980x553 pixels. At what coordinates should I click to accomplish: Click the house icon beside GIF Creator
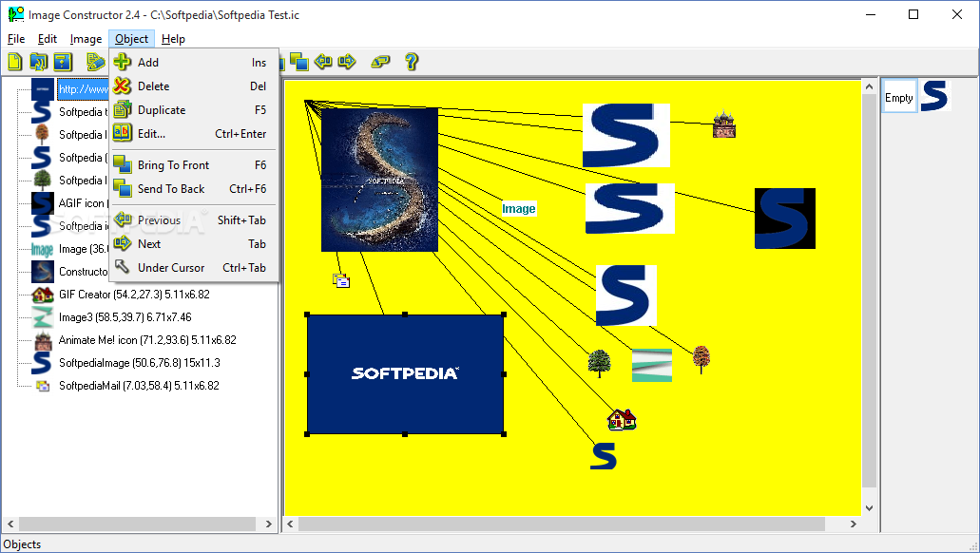[x=43, y=295]
